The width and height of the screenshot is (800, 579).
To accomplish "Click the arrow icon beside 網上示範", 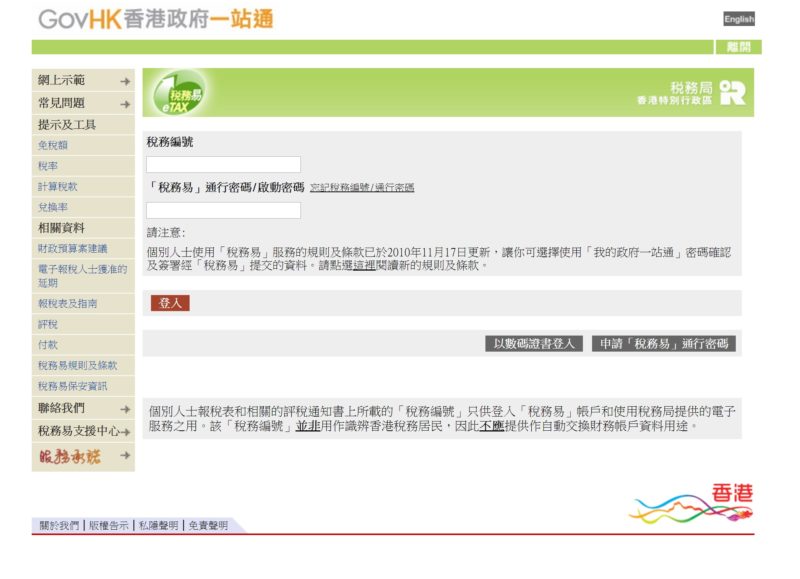I will (x=125, y=81).
